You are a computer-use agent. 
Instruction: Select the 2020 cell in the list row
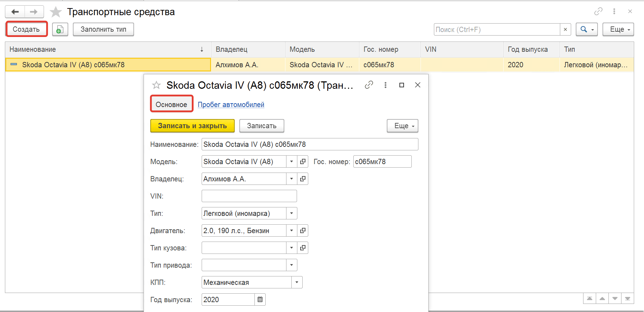pyautogui.click(x=531, y=65)
